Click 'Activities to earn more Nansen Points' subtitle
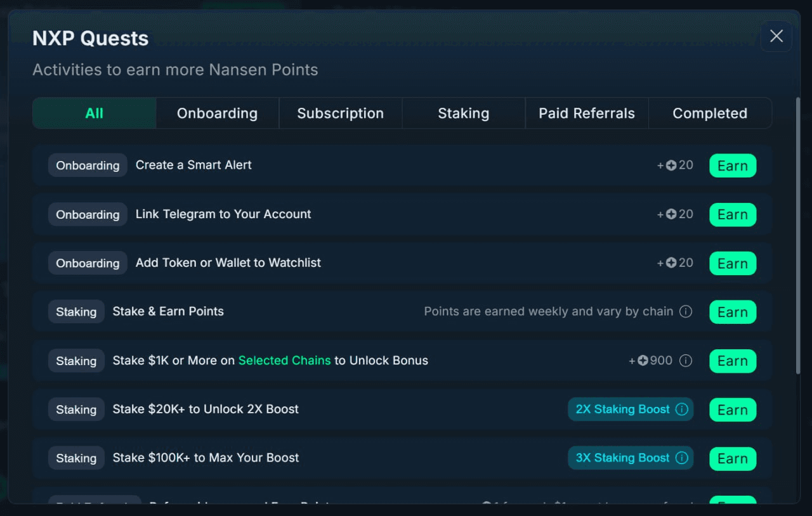 coord(175,70)
